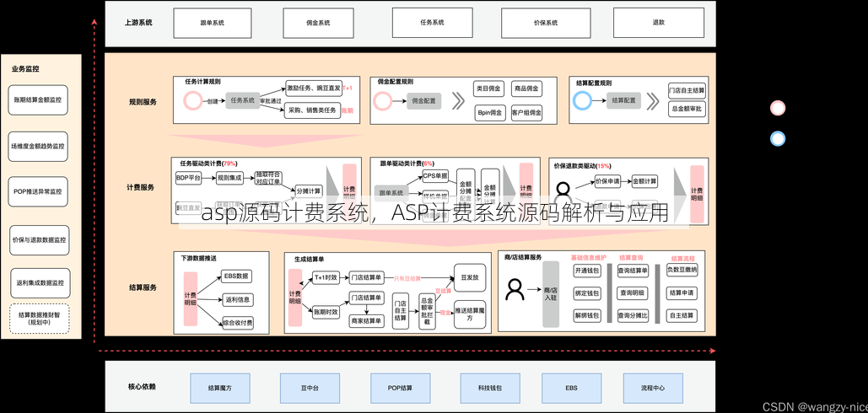Click the pink start circle in 佣金配置规则

[x=382, y=101]
